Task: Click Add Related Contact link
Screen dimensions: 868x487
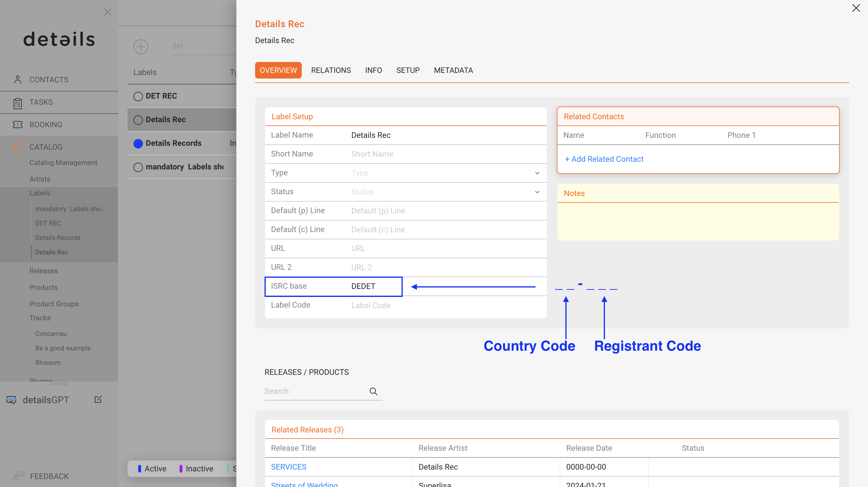Action: (x=604, y=159)
